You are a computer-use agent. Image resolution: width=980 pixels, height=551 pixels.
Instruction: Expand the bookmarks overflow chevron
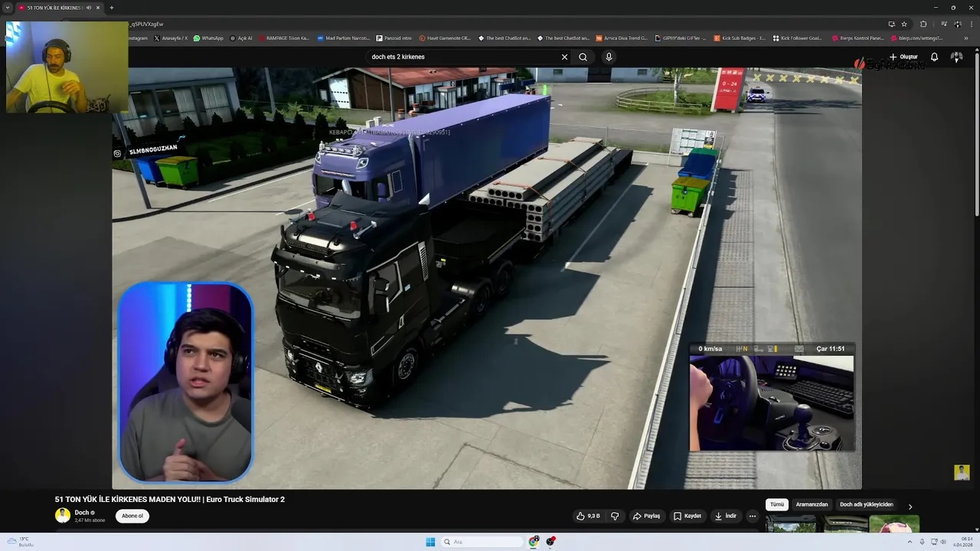pos(966,37)
